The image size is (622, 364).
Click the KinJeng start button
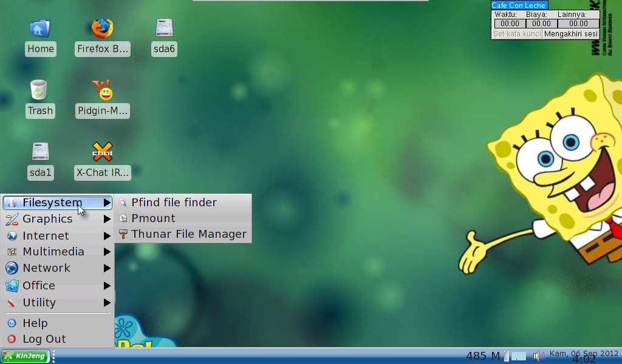(25, 356)
